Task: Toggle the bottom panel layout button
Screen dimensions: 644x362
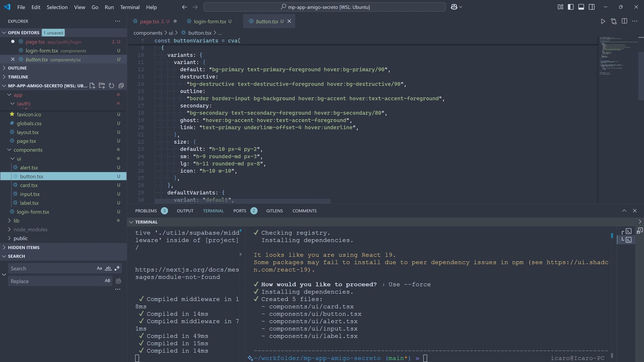Action: click(581, 7)
